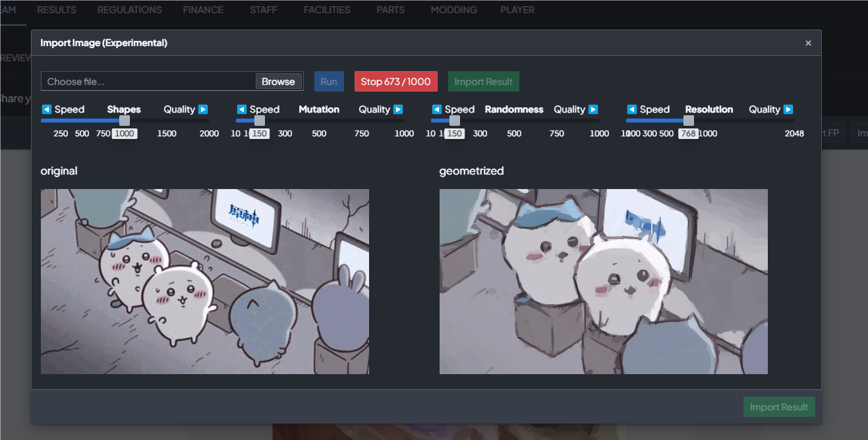Viewport: 868px width, 440px height.
Task: Click Import Result in the dialog footer
Action: [x=779, y=407]
